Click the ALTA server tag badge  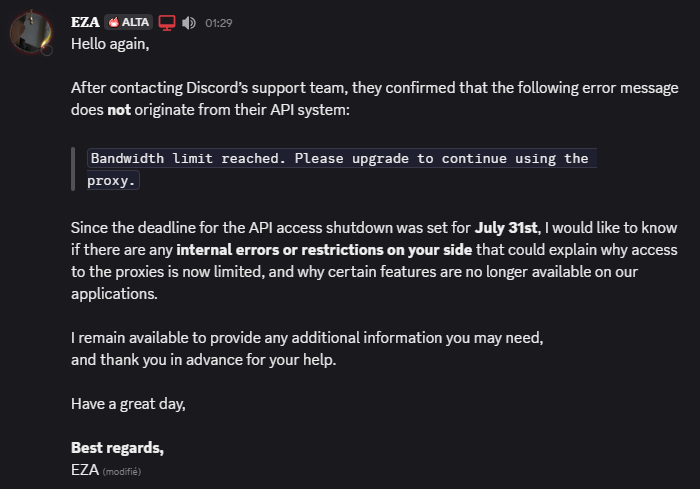(128, 22)
